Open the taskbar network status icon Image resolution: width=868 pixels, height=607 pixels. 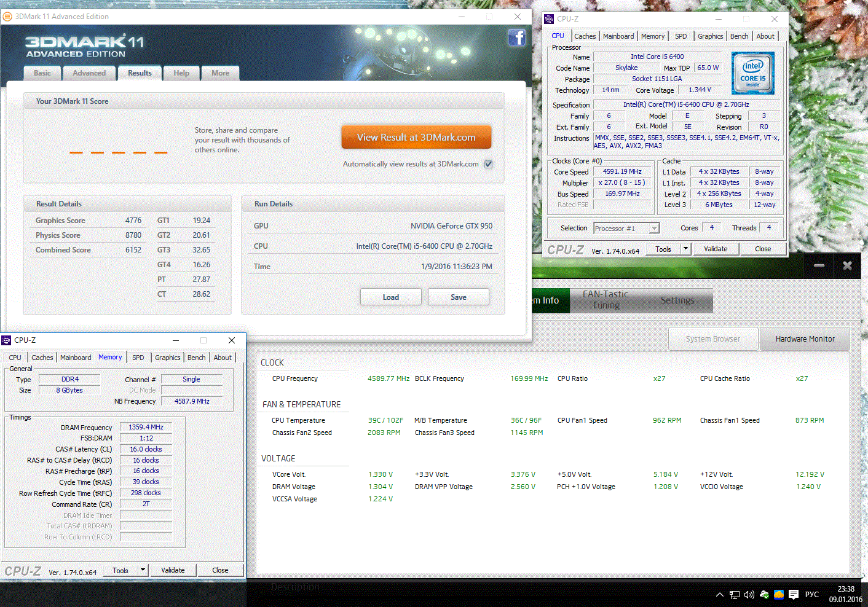pos(735,595)
